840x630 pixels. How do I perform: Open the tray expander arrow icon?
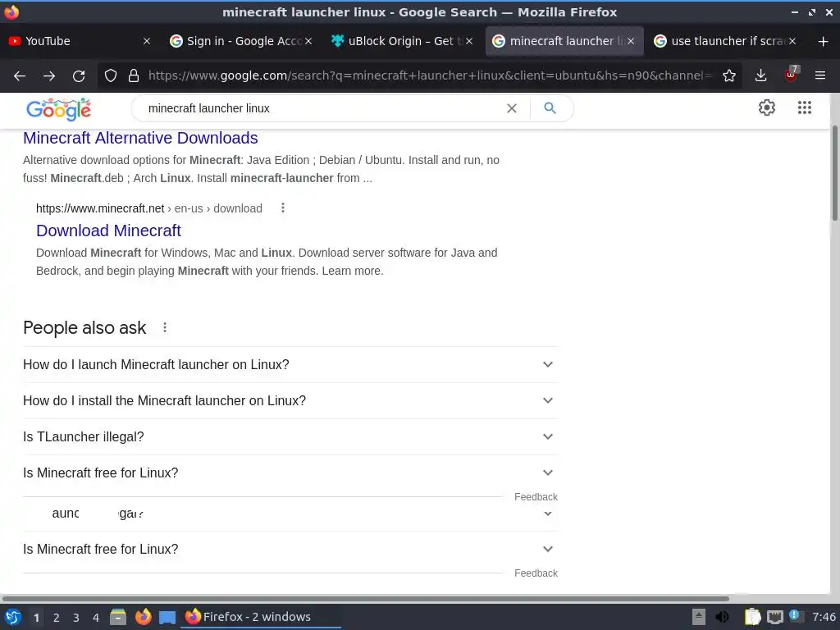pos(699,617)
